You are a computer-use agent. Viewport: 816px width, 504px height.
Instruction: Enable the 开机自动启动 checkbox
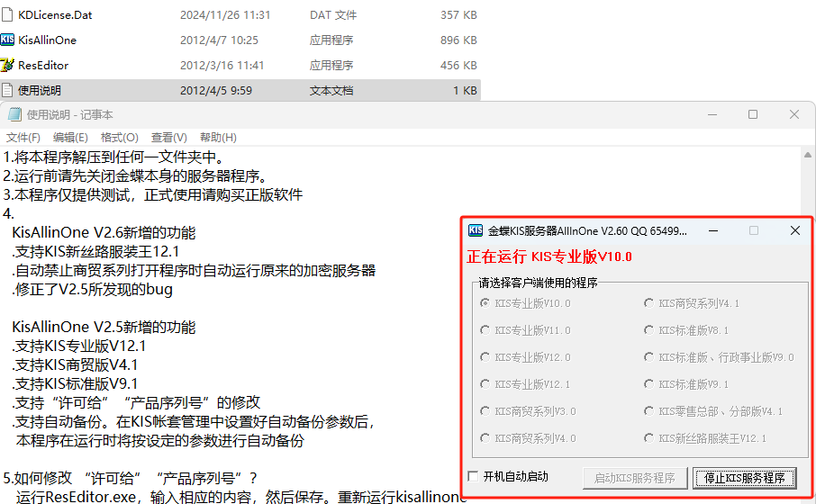tap(473, 476)
